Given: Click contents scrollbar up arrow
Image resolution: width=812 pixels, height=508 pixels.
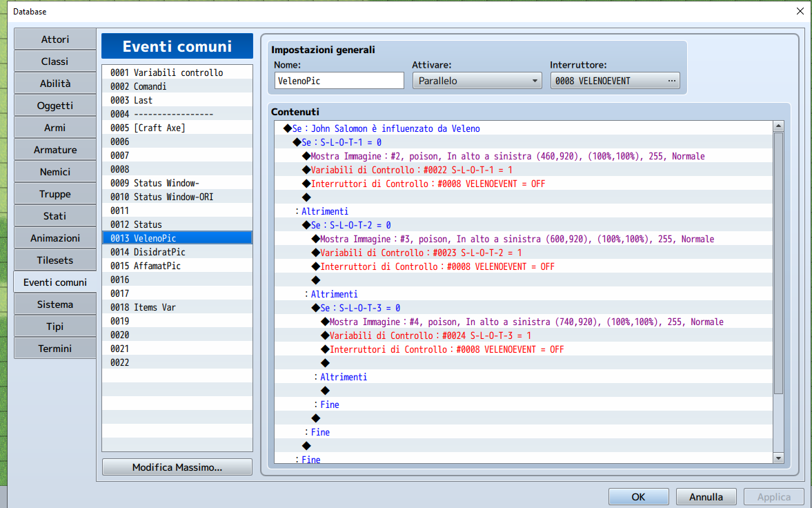Looking at the screenshot, I should tap(778, 126).
